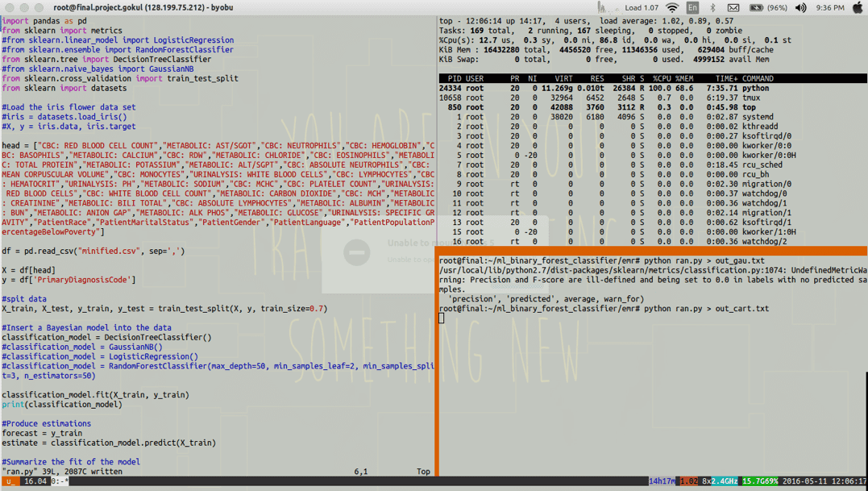Screen dimensions: 868x491
Task: Click the 'python ran.py > out_cart.txt' command line
Action: [x=706, y=308]
